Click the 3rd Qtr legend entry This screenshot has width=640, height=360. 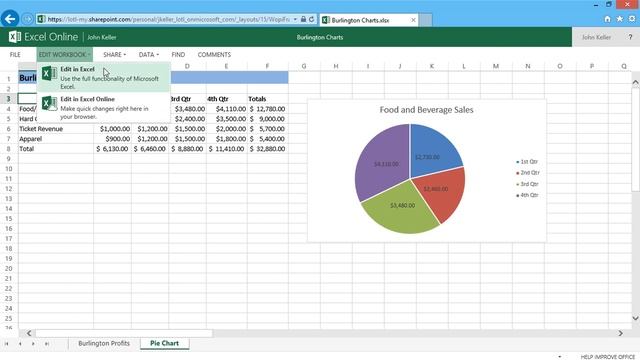(527, 184)
